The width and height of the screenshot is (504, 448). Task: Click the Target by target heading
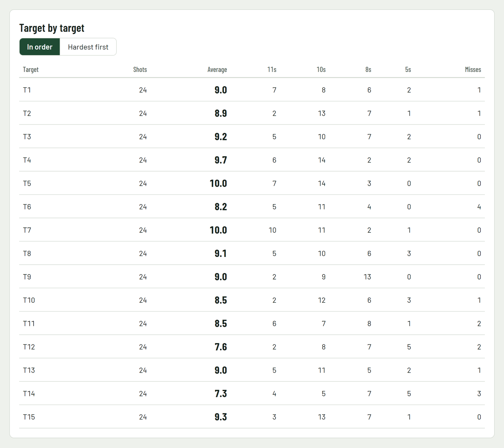pyautogui.click(x=52, y=28)
